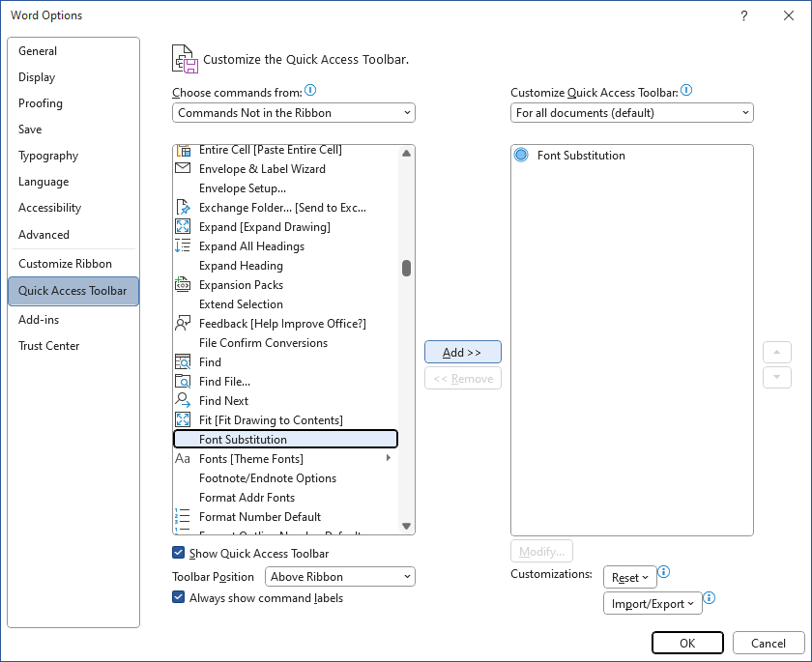The height and width of the screenshot is (662, 812).
Task: Switch to the Proofing section
Action: pyautogui.click(x=41, y=103)
